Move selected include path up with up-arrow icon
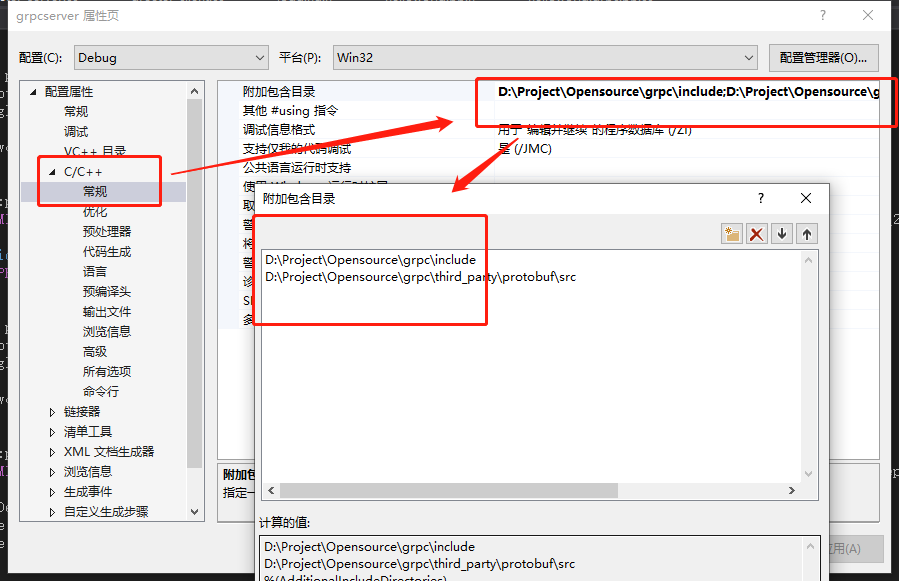Image resolution: width=899 pixels, height=581 pixels. [807, 233]
